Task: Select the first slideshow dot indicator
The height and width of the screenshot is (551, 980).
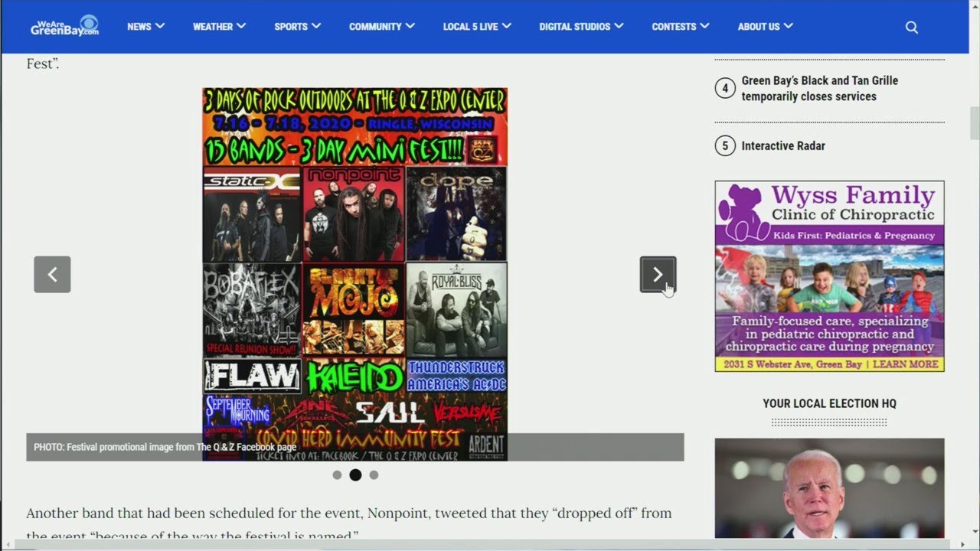Action: (x=337, y=475)
